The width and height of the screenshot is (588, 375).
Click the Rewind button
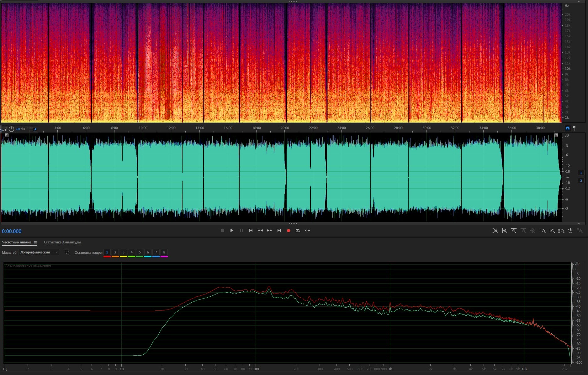point(260,231)
